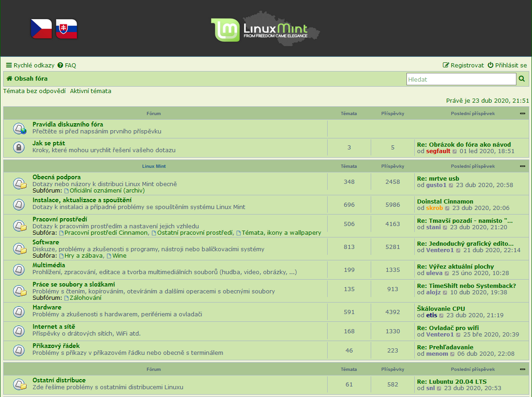Switch to Aktivní témata view
The image size is (532, 397).
click(91, 91)
